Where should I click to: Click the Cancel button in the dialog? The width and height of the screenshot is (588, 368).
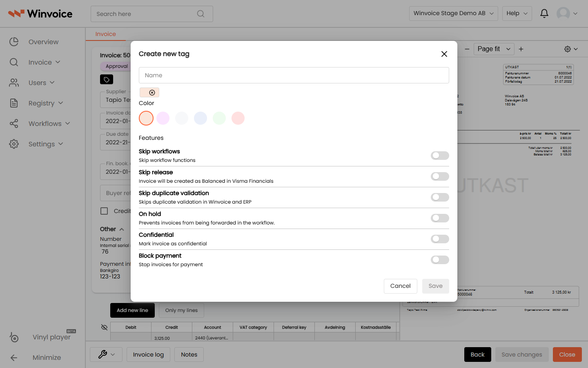(400, 286)
